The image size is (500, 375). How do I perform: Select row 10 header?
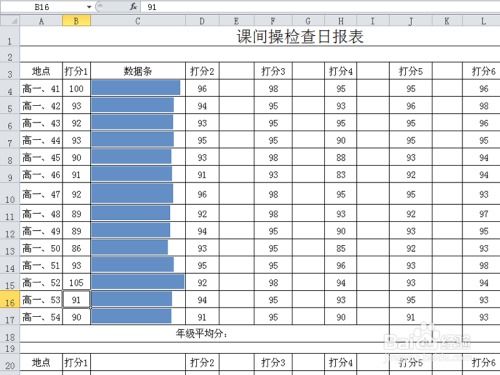[x=10, y=194]
